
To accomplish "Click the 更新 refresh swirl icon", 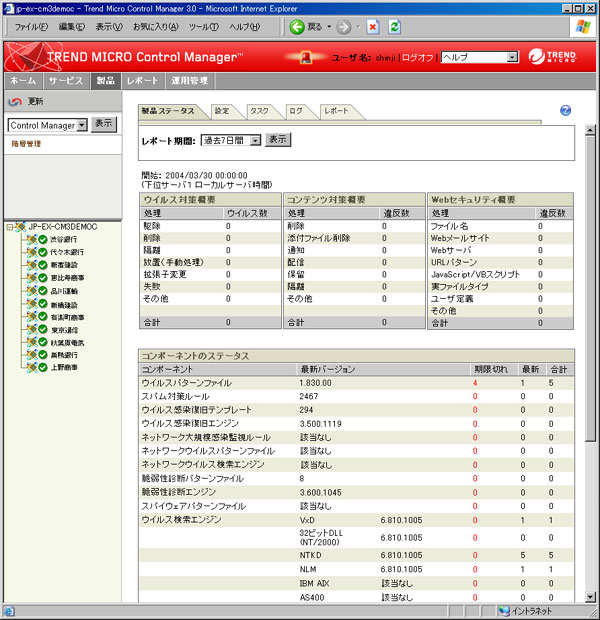I will 15,102.
